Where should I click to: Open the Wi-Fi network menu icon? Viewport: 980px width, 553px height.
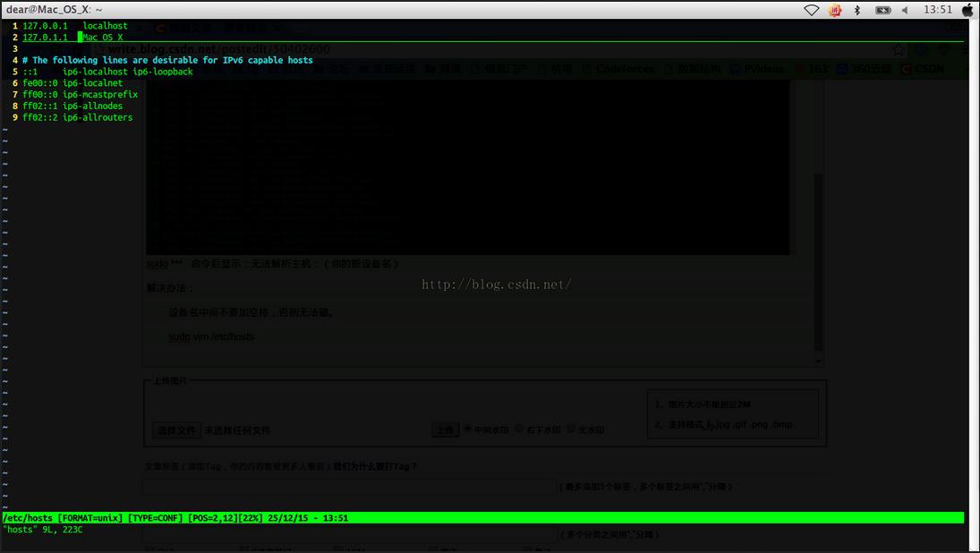click(811, 10)
